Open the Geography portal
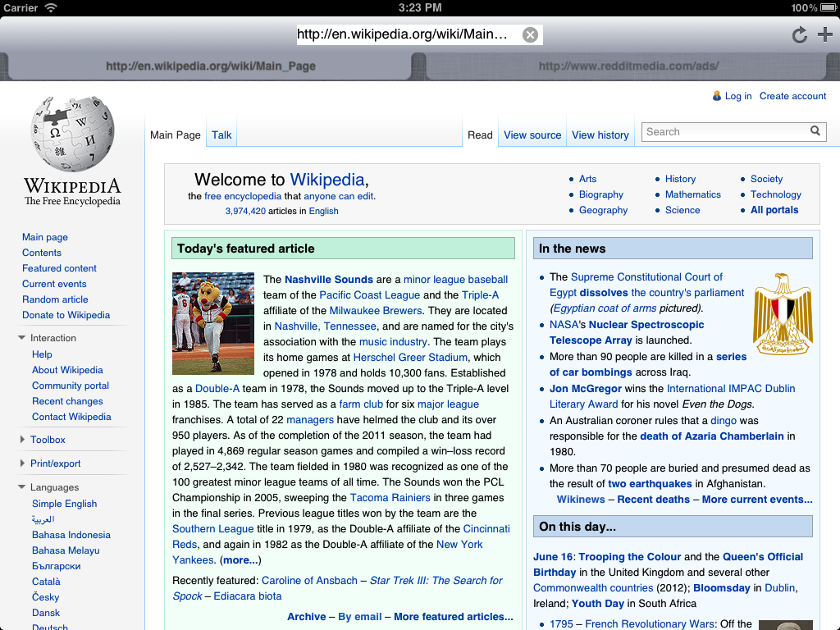This screenshot has width=840, height=630. pyautogui.click(x=603, y=210)
